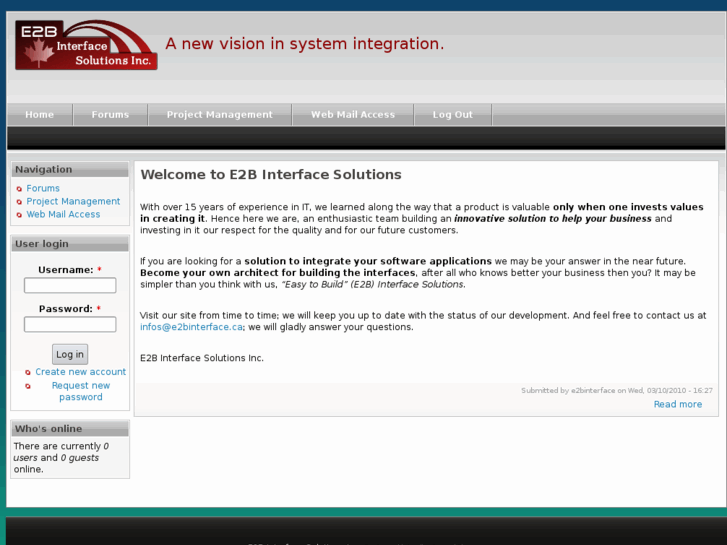Focus the Username input field
Viewport: 727px width, 545px height.
70,285
